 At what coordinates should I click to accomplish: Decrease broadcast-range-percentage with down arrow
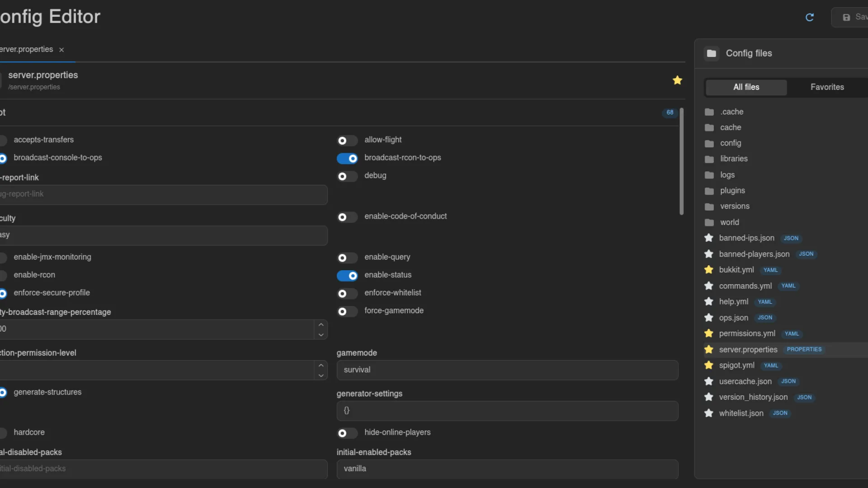click(x=321, y=335)
